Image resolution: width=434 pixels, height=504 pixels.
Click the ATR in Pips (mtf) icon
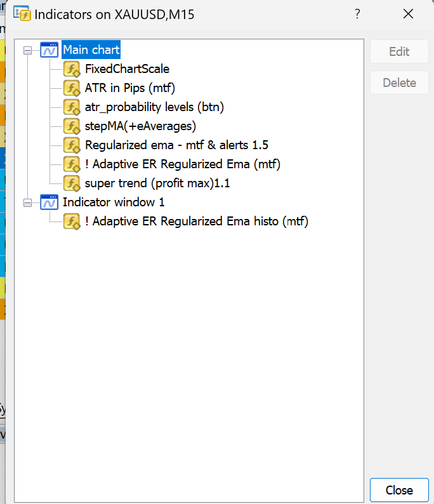point(72,88)
